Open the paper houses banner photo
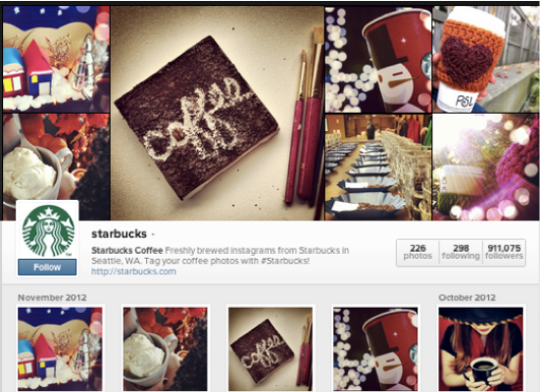This screenshot has height=392, width=540. click(x=56, y=59)
